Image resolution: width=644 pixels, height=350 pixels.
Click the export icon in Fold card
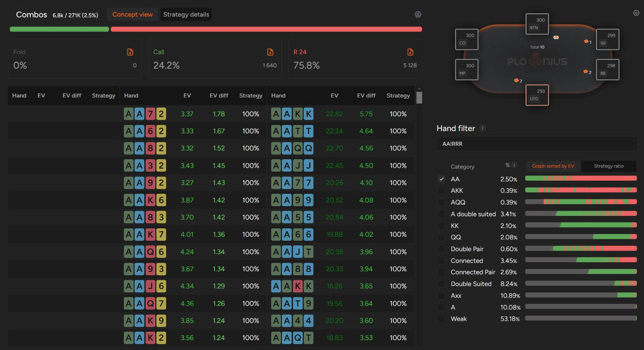point(130,52)
